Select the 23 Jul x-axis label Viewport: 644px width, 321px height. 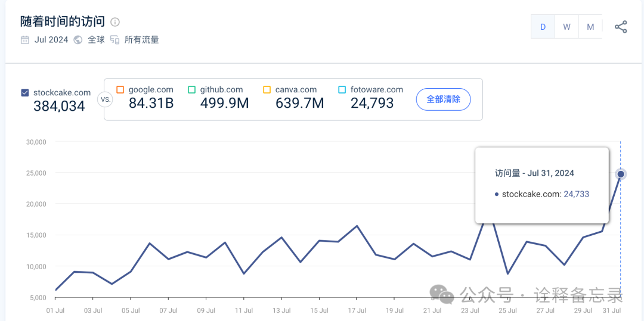click(470, 310)
